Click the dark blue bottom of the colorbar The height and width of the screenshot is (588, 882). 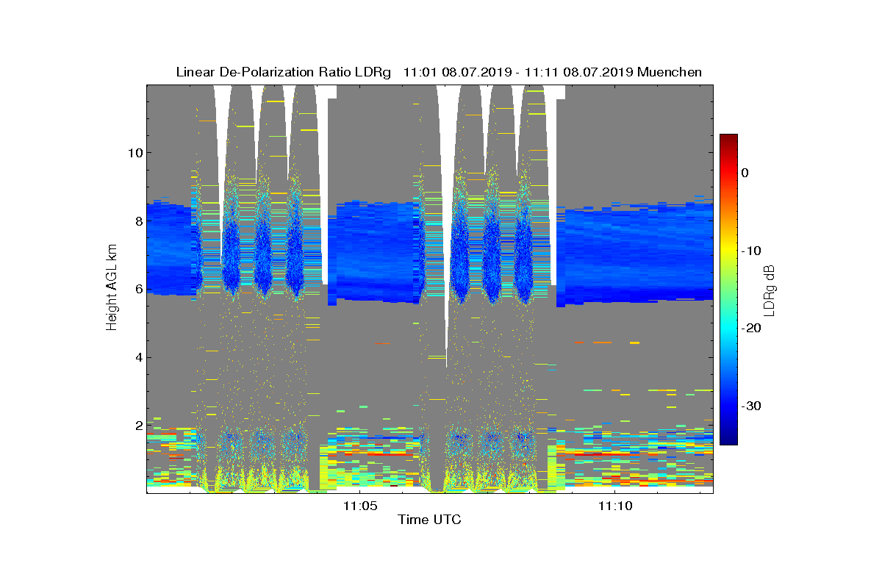728,439
